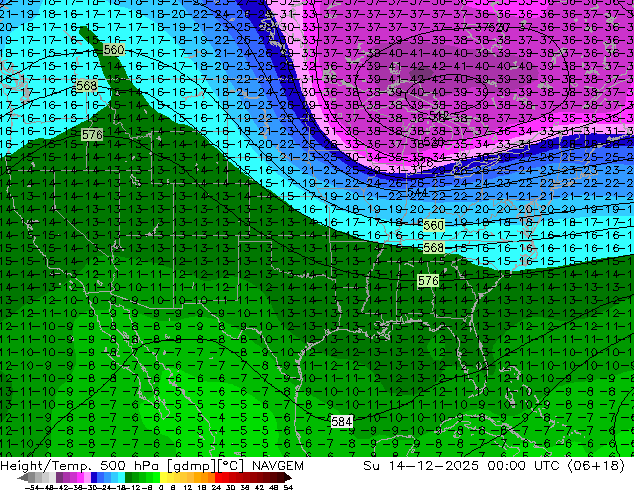This screenshot has height=490, width=634.
Task: Click the magenta -36 swatch in legend
Action: point(80,477)
